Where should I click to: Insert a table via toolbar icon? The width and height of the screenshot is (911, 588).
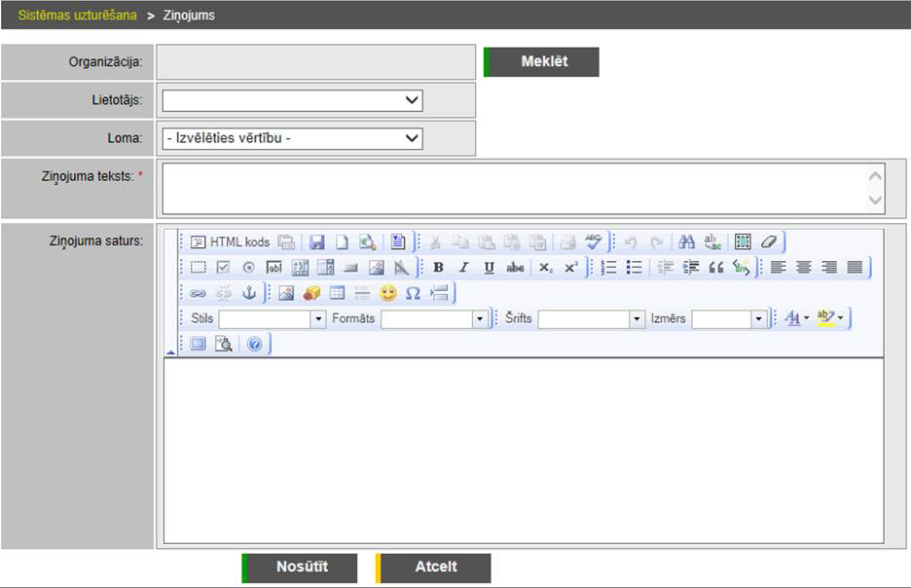tap(337, 293)
